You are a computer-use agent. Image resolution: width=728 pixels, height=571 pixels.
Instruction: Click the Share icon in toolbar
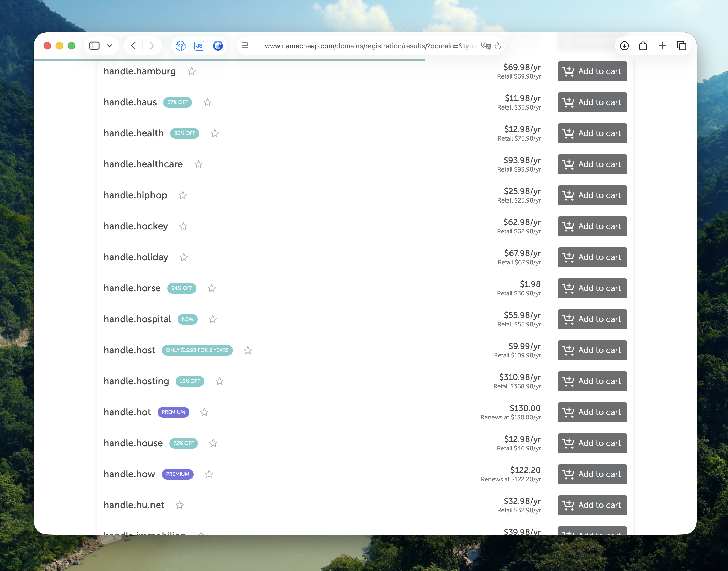click(643, 46)
